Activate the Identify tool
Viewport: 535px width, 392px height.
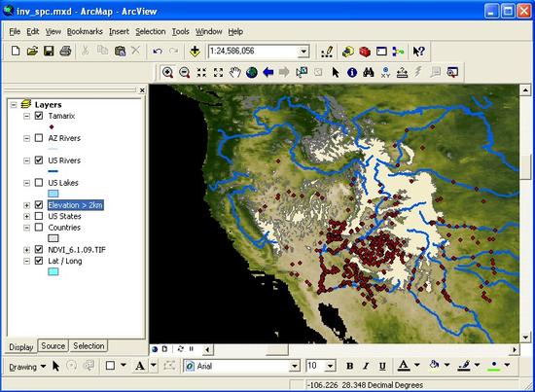pos(352,72)
